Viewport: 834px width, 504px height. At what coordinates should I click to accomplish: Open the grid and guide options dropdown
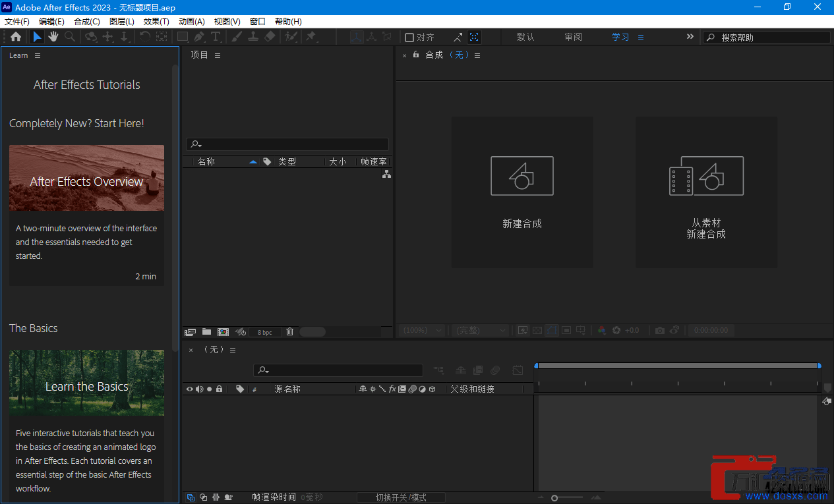(580, 330)
